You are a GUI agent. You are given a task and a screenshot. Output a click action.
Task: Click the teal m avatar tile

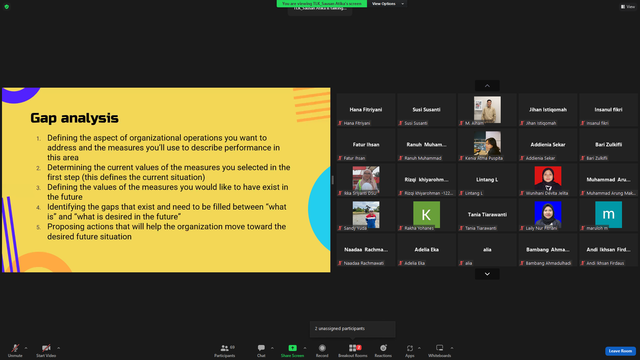pos(608,214)
